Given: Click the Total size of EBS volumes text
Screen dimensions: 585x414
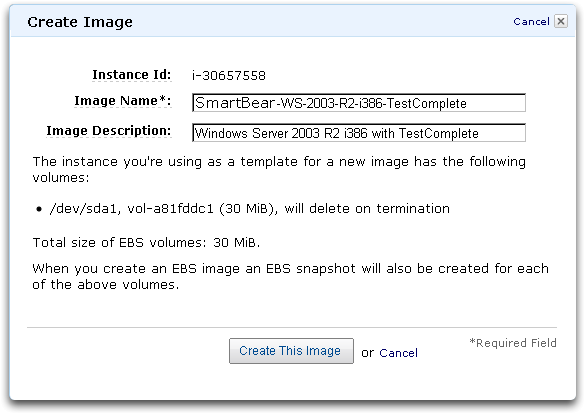Looking at the screenshot, I should (x=146, y=243).
